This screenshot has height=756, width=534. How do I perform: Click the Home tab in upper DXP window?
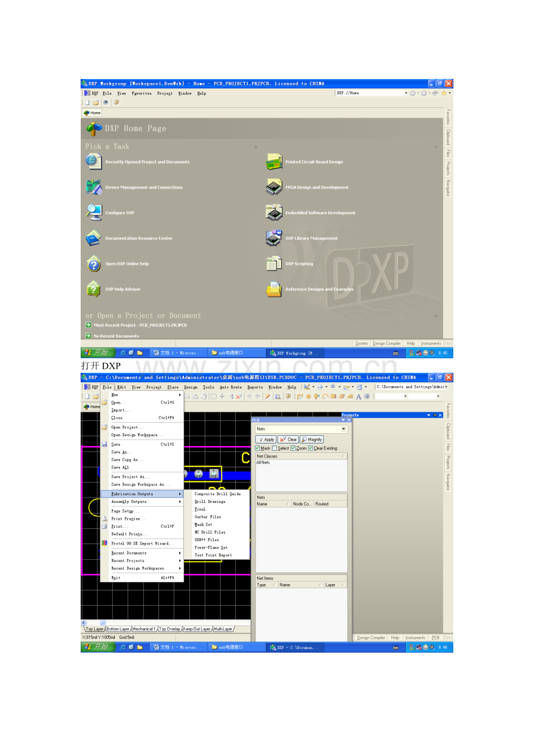92,113
